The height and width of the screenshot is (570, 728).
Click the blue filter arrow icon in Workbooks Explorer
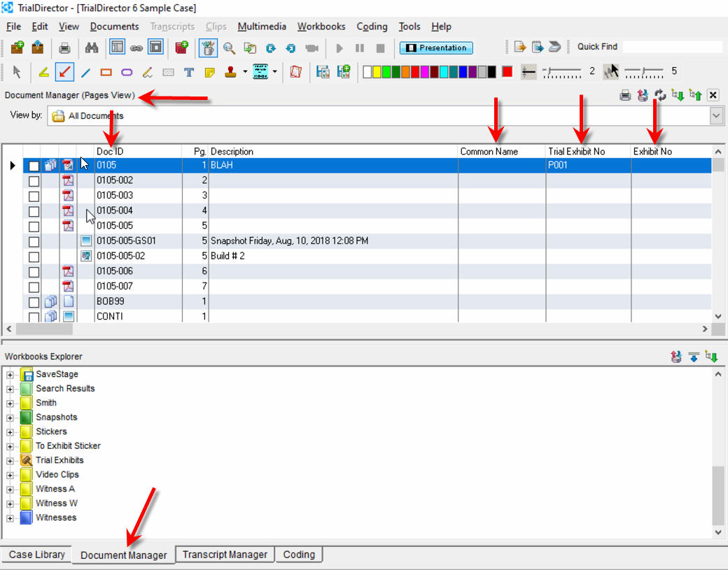coord(694,357)
